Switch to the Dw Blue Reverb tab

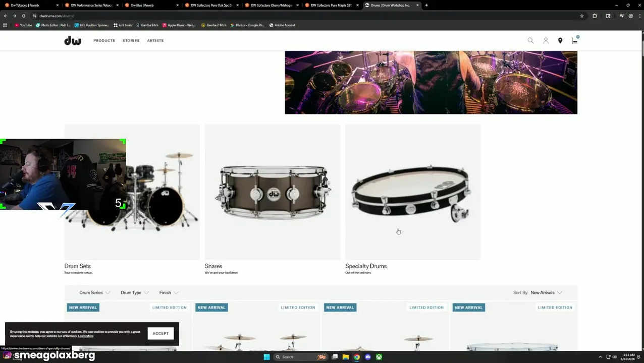point(151,5)
